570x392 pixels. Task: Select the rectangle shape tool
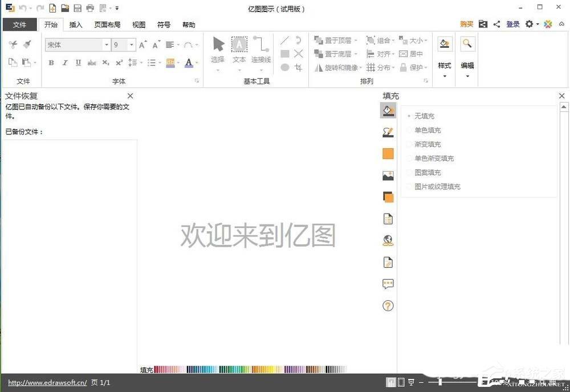coord(285,54)
